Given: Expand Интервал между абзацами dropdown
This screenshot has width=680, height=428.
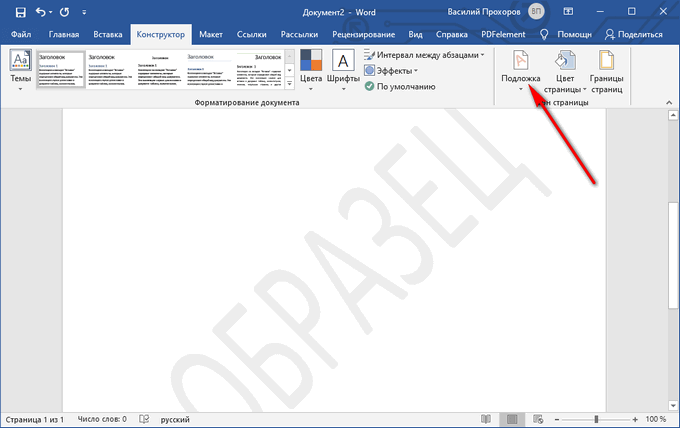Looking at the screenshot, I should (424, 55).
